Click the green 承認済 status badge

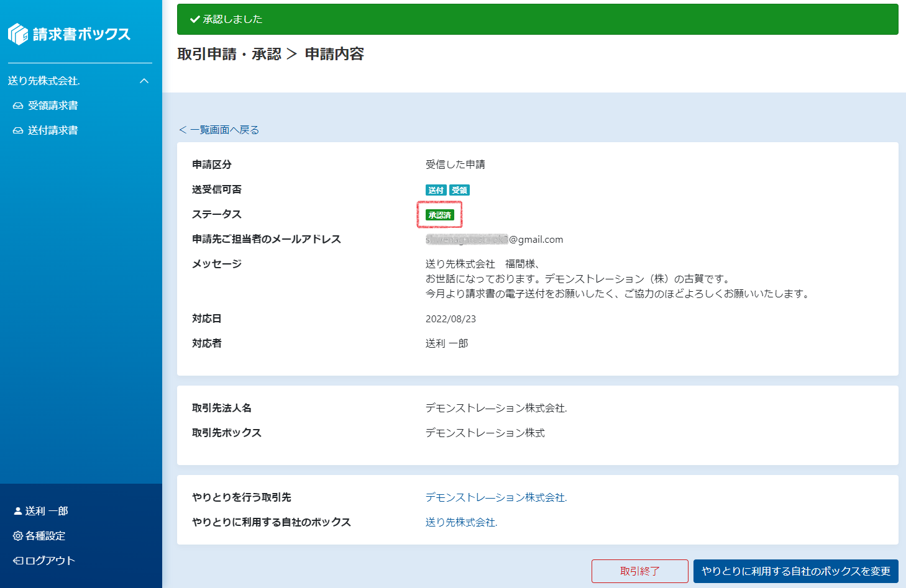(440, 215)
